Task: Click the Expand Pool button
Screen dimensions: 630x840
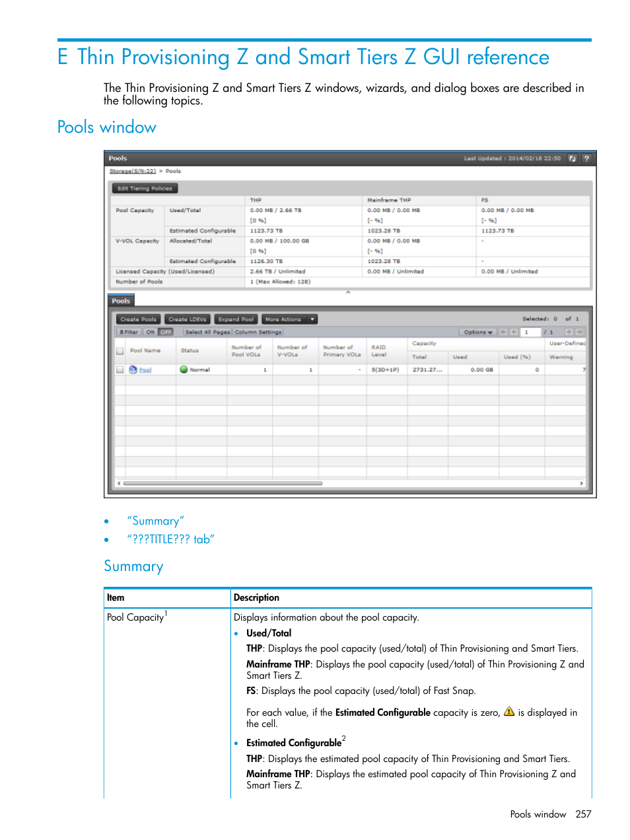Action: pyautogui.click(x=236, y=319)
